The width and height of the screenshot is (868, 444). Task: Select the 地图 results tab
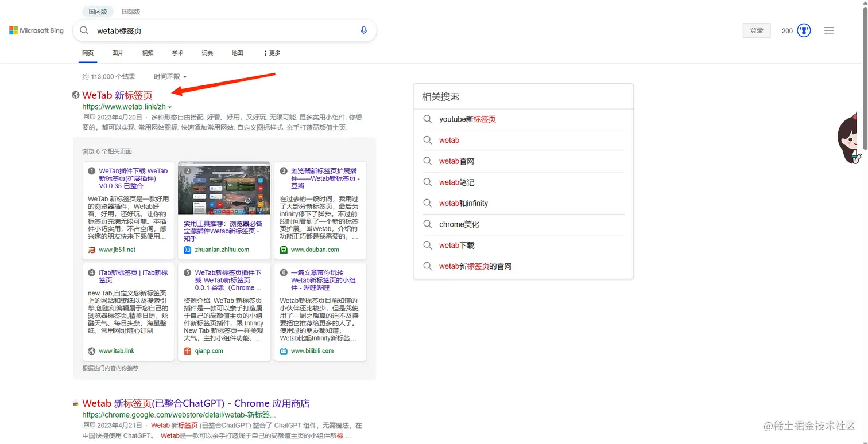tap(237, 53)
